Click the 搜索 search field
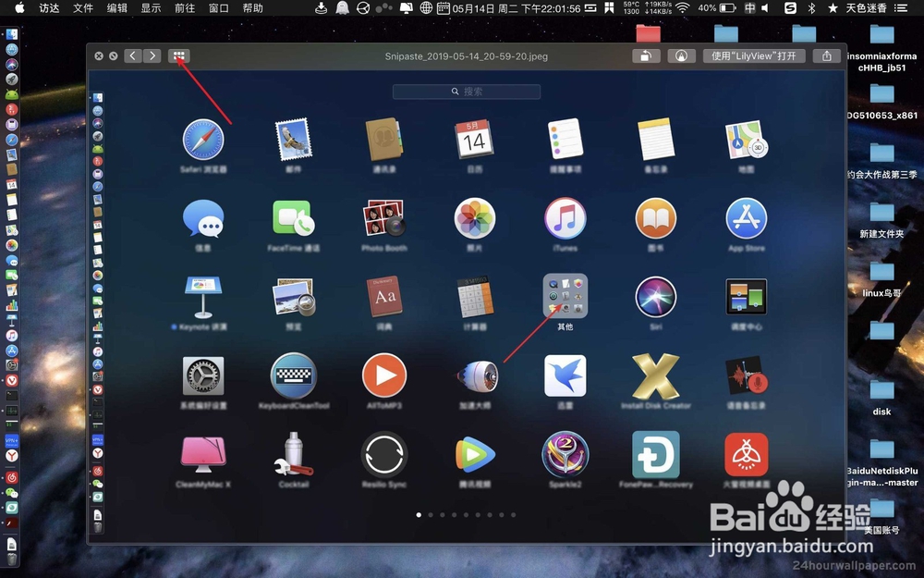This screenshot has height=578, width=924. click(467, 91)
